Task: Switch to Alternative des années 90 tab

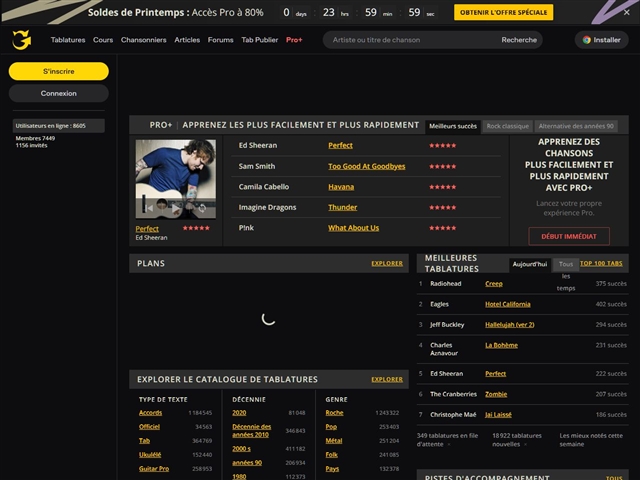Action: pyautogui.click(x=576, y=126)
